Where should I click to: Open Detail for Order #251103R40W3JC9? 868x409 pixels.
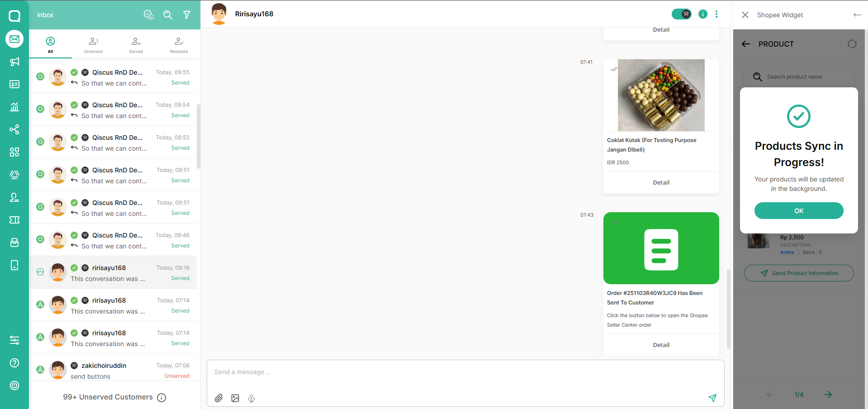pos(661,345)
